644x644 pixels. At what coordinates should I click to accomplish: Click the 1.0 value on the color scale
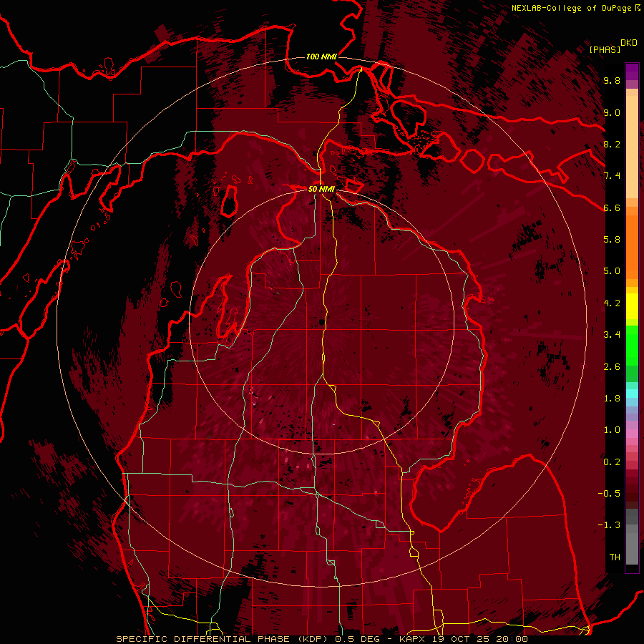pos(612,430)
